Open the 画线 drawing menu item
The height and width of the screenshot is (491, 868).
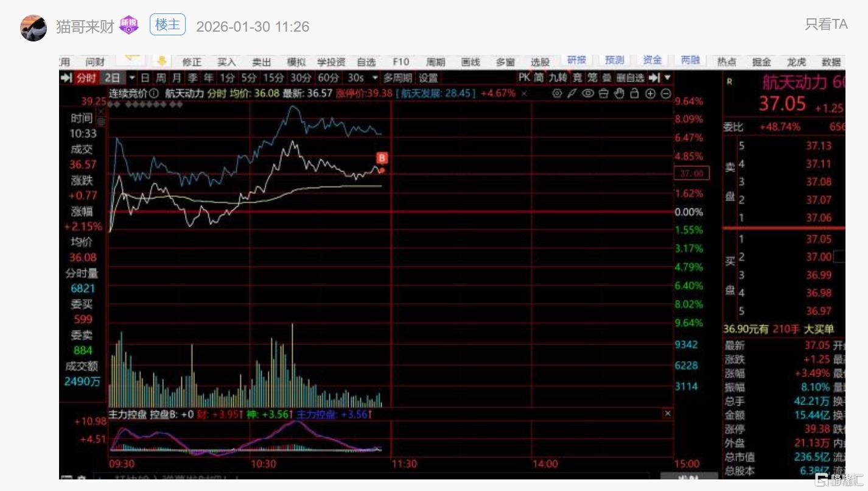[471, 62]
